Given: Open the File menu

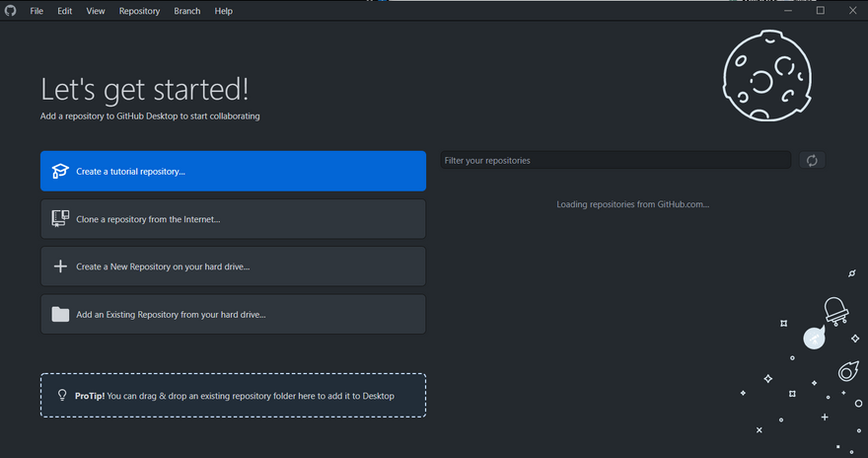Looking at the screenshot, I should (36, 11).
